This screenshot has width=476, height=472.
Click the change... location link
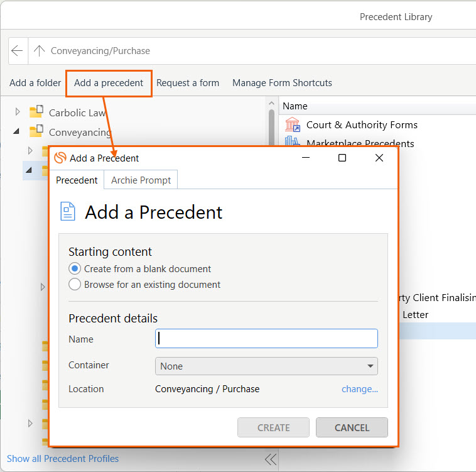360,389
